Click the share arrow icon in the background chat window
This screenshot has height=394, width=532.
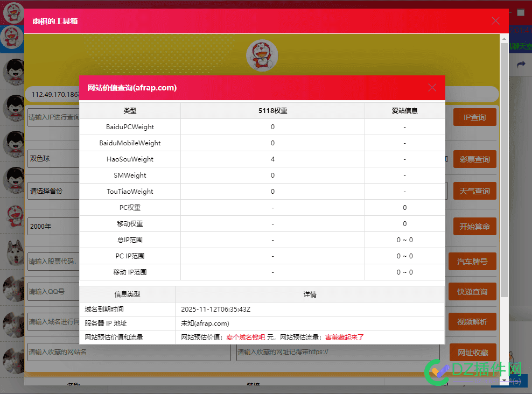(521, 65)
